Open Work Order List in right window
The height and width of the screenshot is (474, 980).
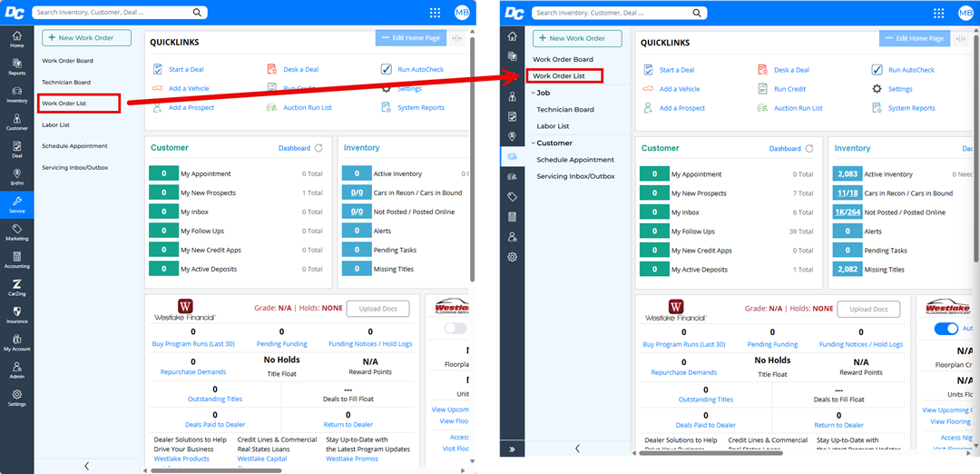point(558,75)
